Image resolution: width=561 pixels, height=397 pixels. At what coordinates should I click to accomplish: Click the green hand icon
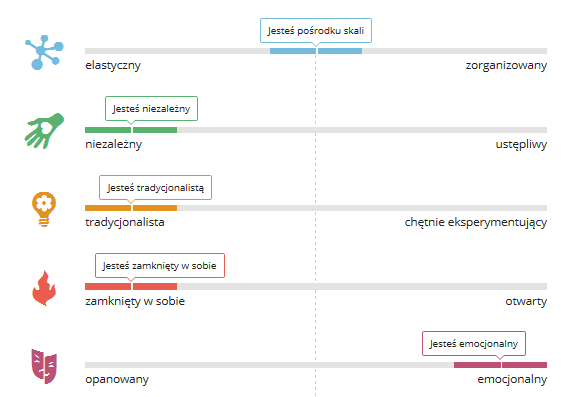(x=44, y=131)
